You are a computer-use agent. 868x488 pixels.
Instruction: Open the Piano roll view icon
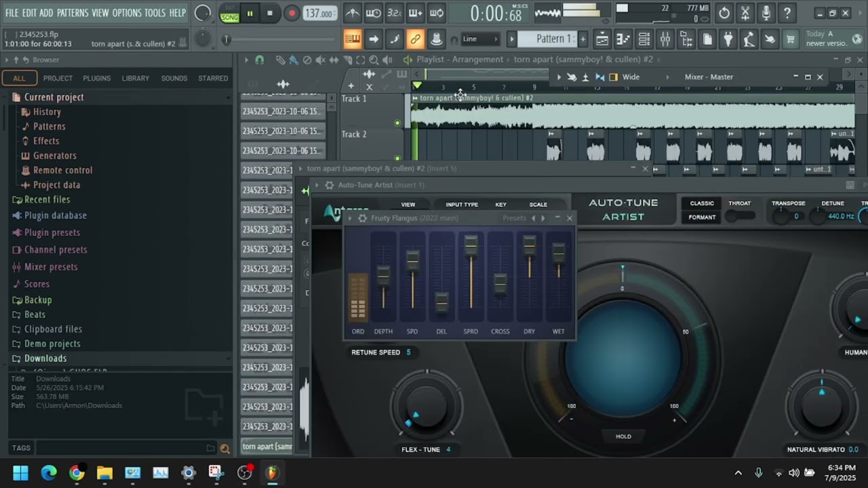click(x=623, y=39)
